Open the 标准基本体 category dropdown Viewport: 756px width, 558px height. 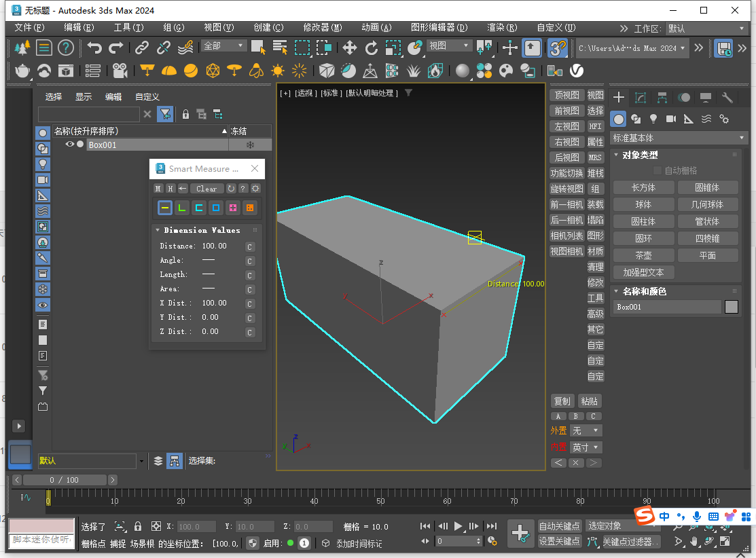click(678, 138)
